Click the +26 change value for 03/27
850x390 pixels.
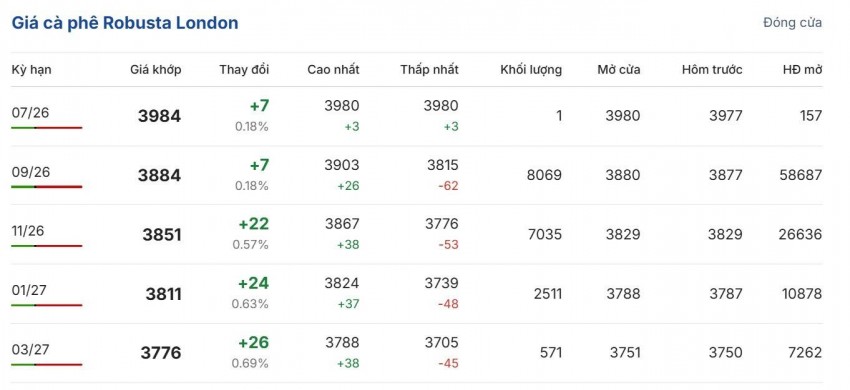click(253, 343)
